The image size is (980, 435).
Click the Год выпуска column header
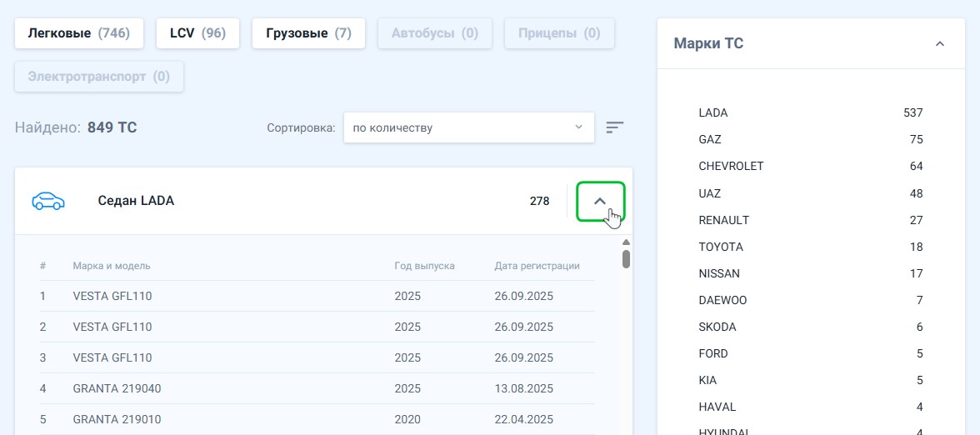pos(424,266)
